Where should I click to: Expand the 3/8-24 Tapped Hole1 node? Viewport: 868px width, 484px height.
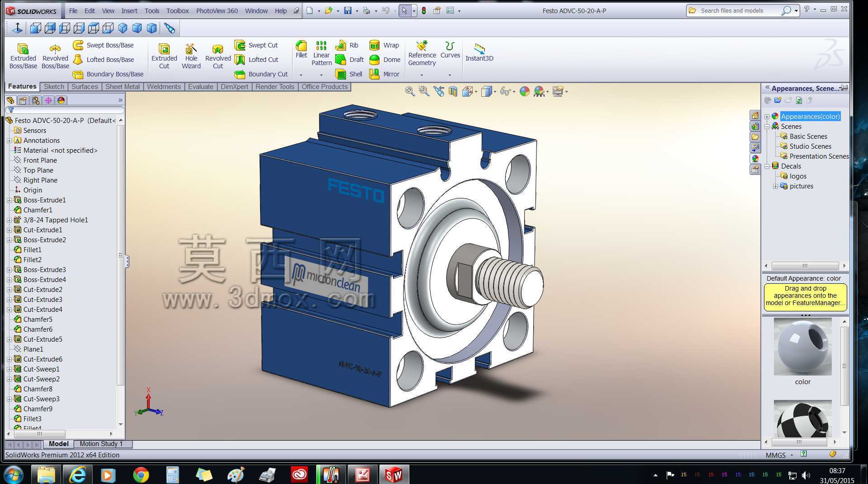click(9, 220)
